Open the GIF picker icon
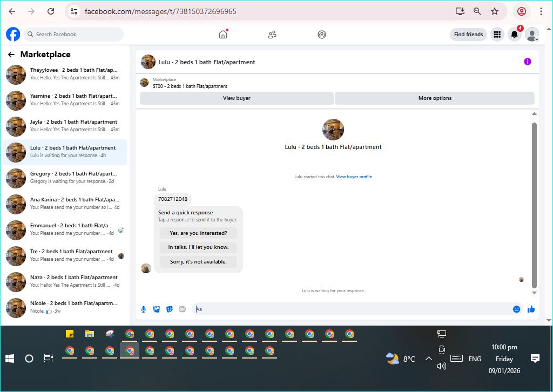 (183, 309)
